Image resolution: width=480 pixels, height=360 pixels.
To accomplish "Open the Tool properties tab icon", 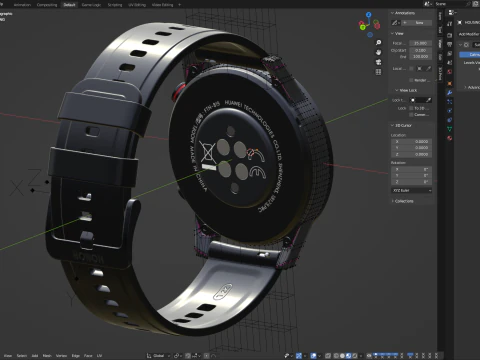I will [450, 24].
